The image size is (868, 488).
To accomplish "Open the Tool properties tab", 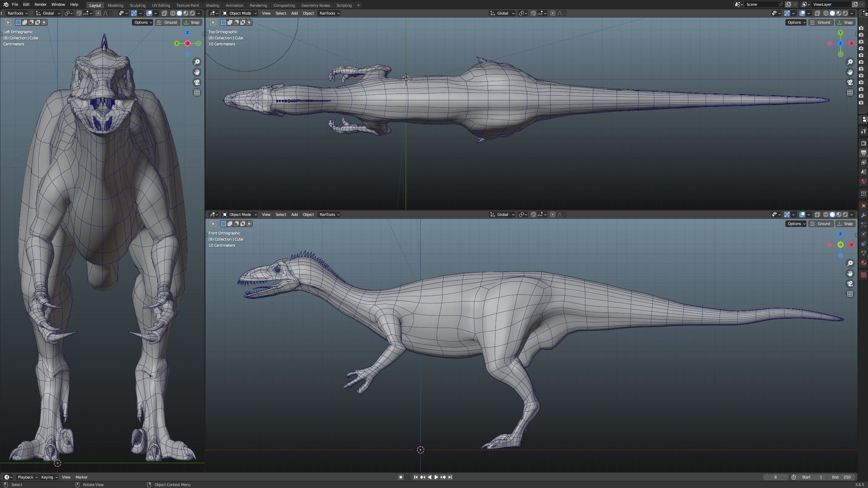I will 864,131.
